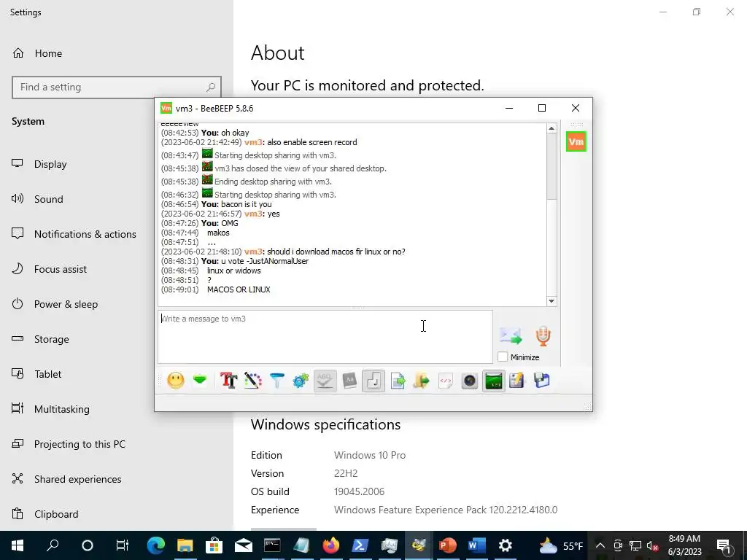747x560 pixels.
Task: Toggle the return-key-sends-message icon
Action: click(x=373, y=381)
